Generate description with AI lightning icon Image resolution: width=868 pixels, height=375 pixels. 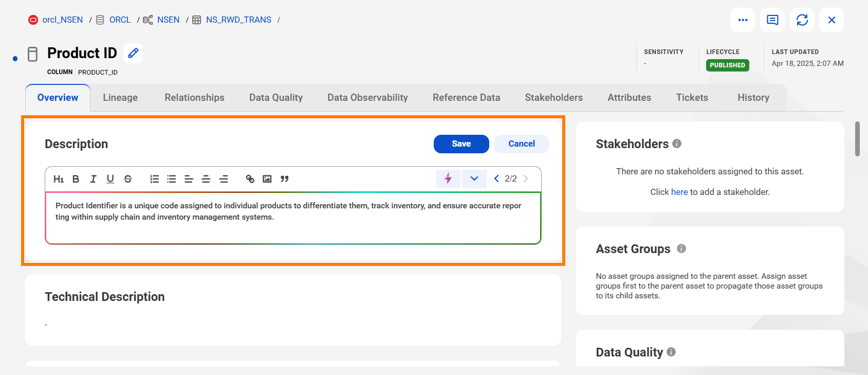(x=448, y=178)
